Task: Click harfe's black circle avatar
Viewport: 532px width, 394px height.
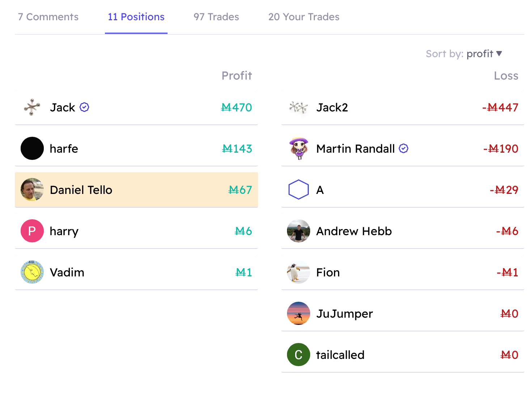Action: click(32, 148)
